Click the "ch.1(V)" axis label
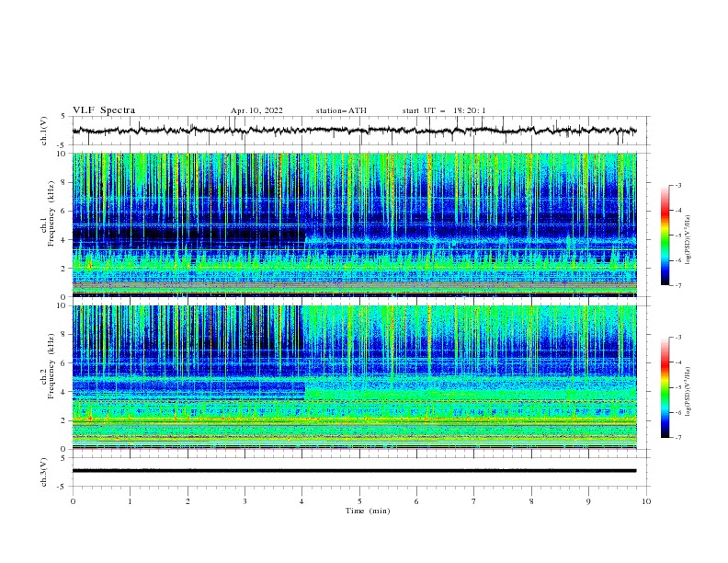This screenshot has height=563, width=728. pos(44,131)
